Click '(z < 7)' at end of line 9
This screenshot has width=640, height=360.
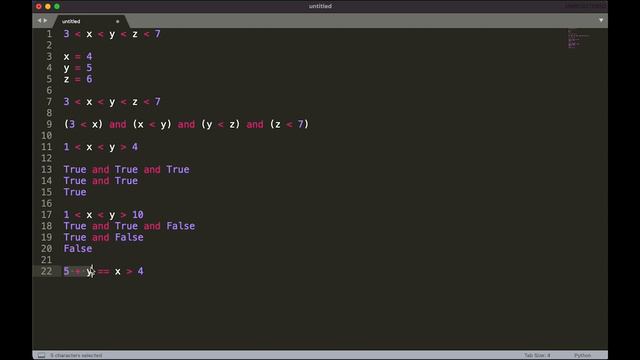[289, 124]
